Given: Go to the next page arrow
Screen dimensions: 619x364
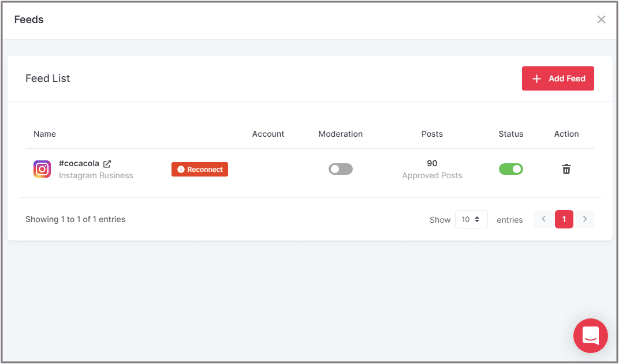Looking at the screenshot, I should coord(585,219).
